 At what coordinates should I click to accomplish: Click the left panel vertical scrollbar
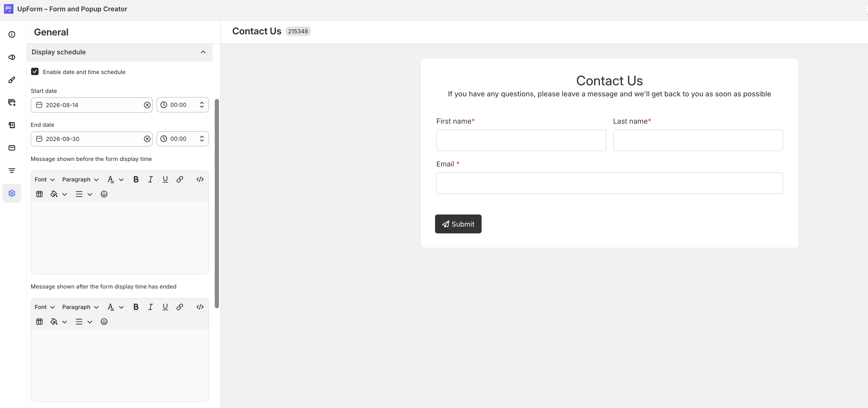coord(217,203)
